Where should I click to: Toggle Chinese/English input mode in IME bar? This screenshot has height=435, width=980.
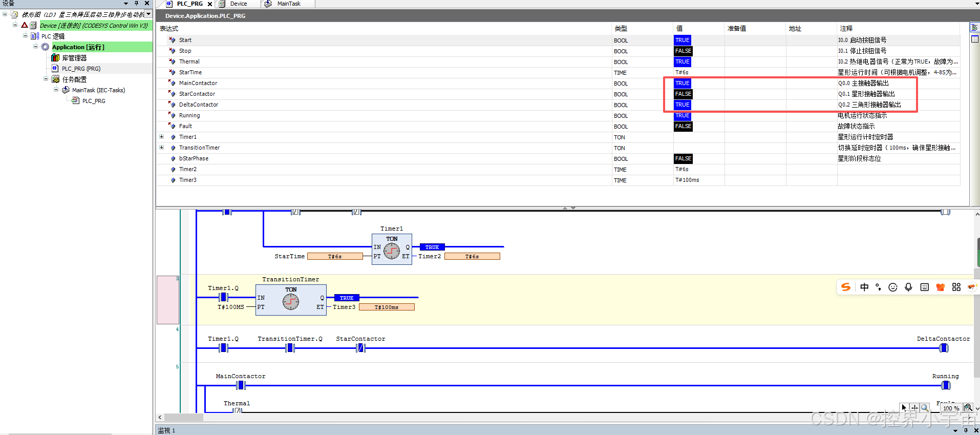[x=864, y=287]
